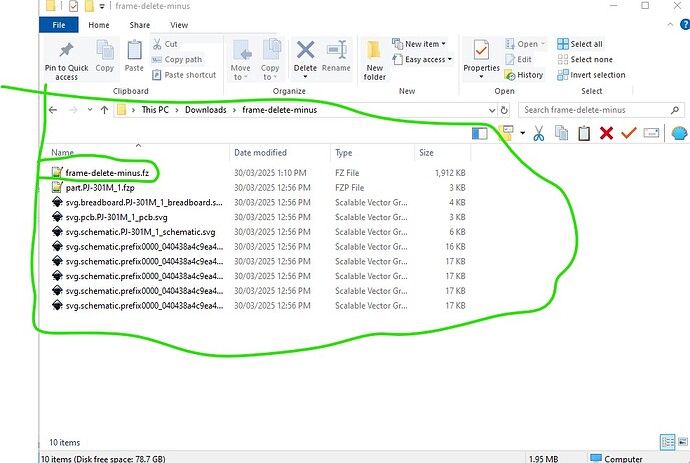
Task: Click the blue shell icon
Action: click(680, 132)
